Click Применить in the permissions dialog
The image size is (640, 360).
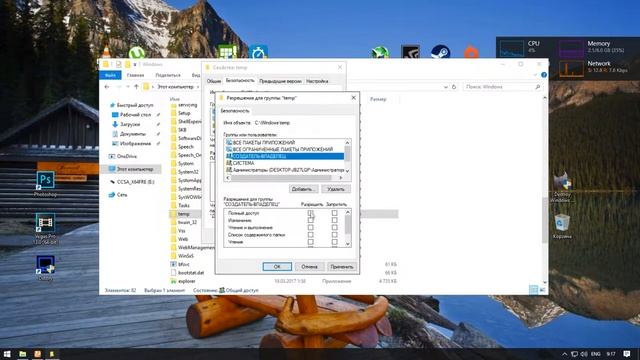342,267
